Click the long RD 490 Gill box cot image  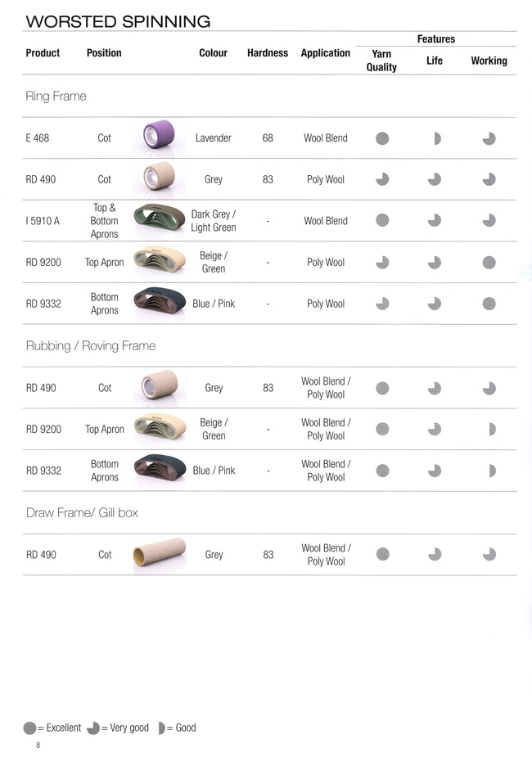tap(160, 554)
